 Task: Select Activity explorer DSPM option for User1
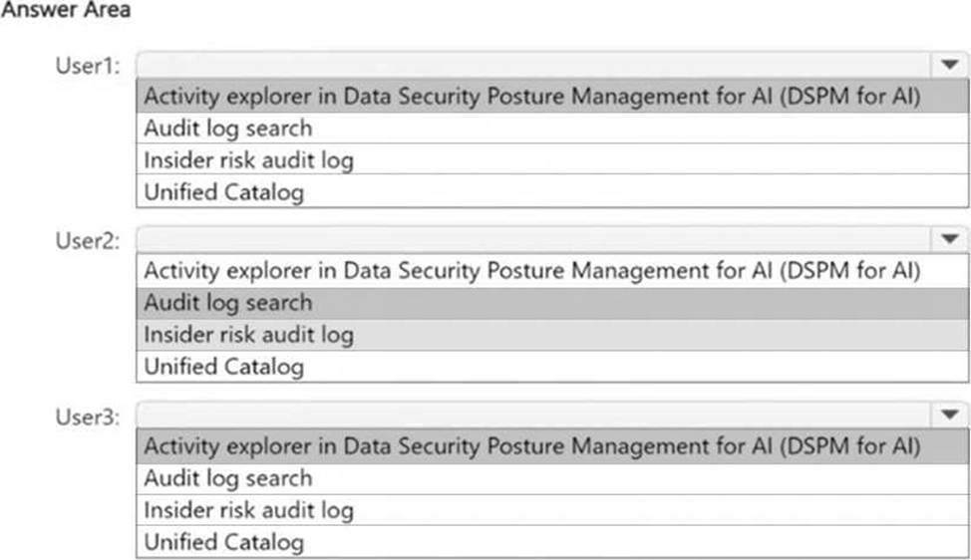pyautogui.click(x=531, y=97)
